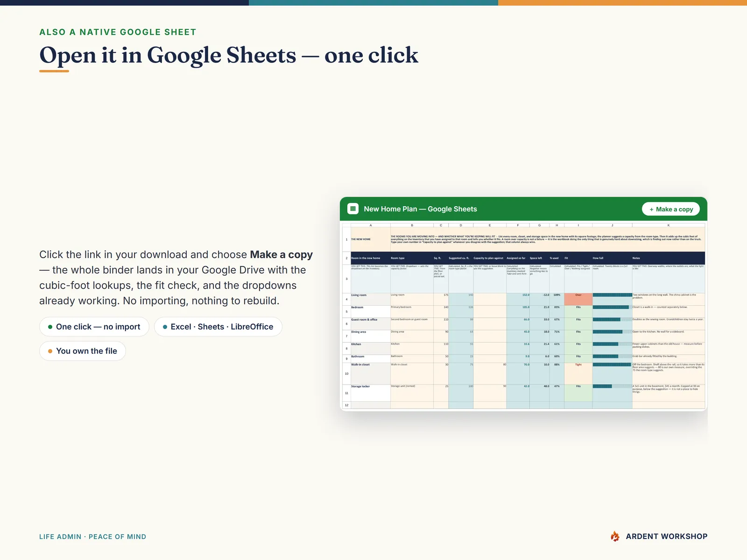747x560 pixels.
Task: Click the '48.0' space left cell
Action: (539, 393)
